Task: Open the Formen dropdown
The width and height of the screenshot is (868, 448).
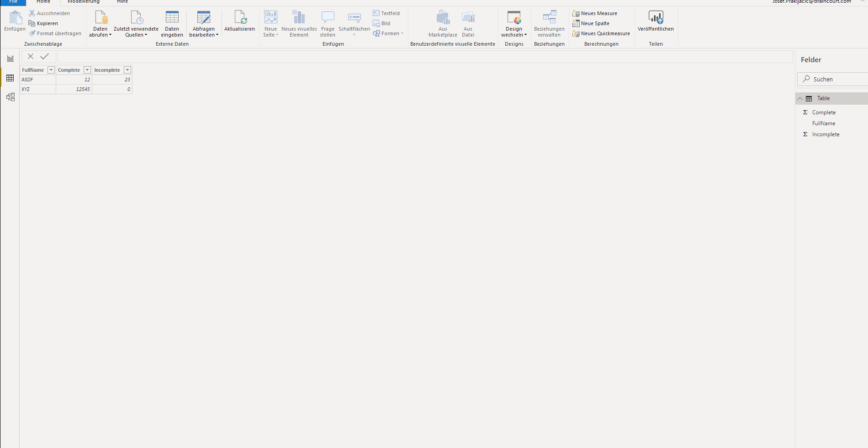Action: 388,33
